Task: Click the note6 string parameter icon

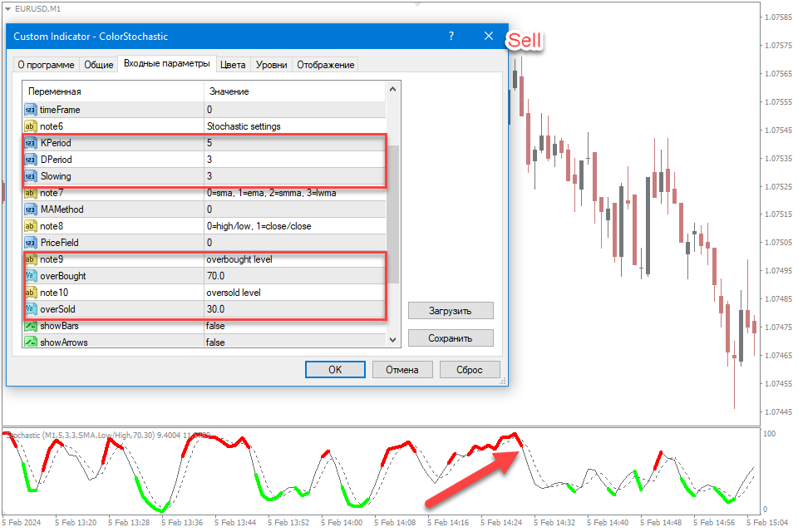Action: 31,126
